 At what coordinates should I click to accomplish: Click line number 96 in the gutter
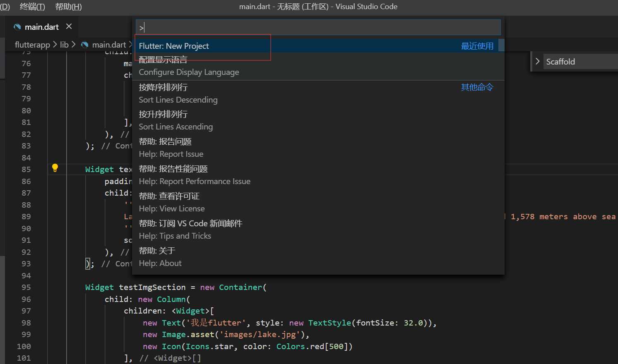[26, 299]
